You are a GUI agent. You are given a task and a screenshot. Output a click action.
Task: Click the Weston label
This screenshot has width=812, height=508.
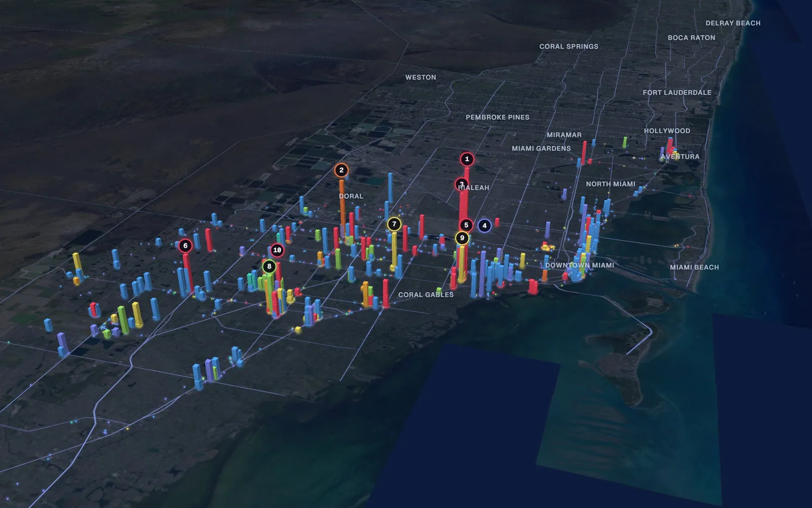tap(421, 77)
